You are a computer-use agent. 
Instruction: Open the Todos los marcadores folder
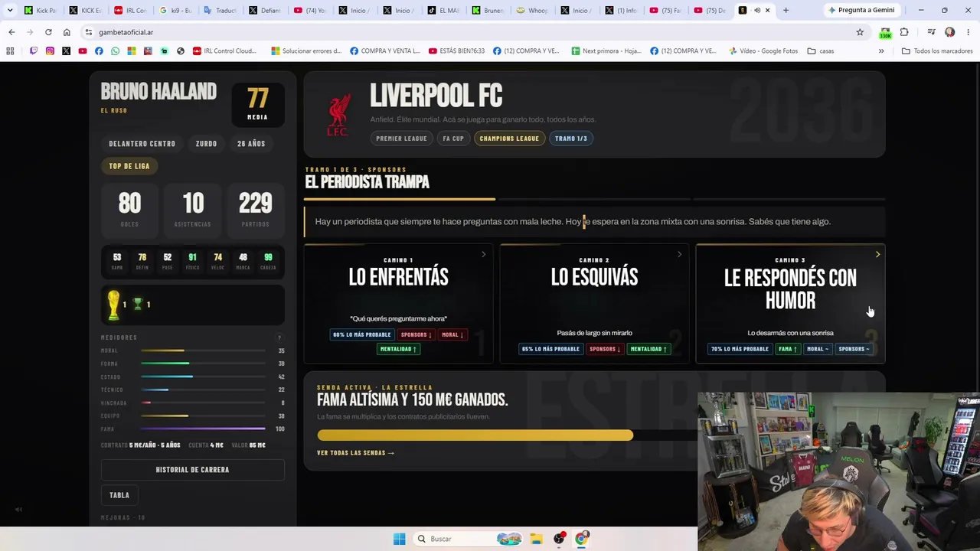point(936,51)
